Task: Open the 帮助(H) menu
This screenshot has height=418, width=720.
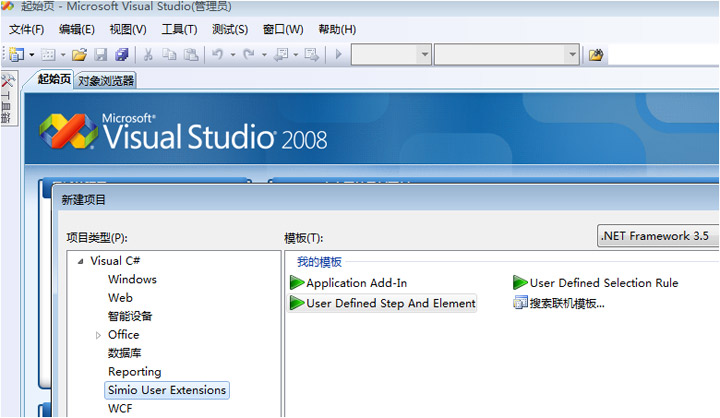Action: [337, 29]
